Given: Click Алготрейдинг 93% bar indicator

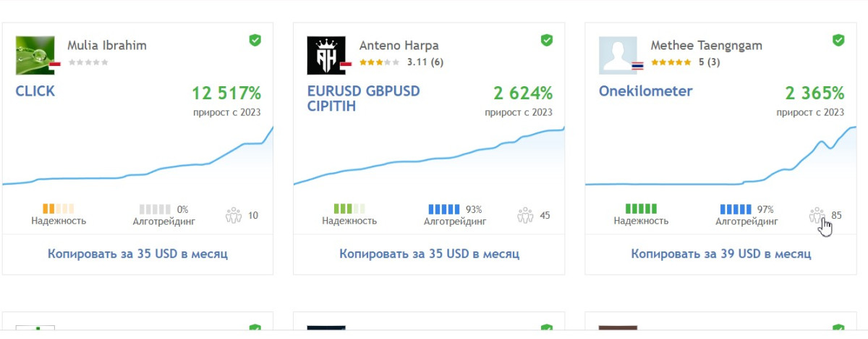Looking at the screenshot, I should pyautogui.click(x=443, y=209).
